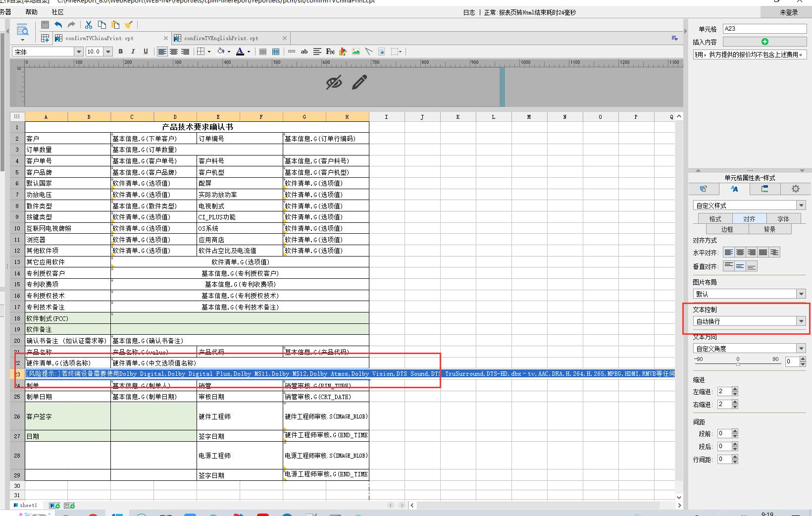Switch to 背景 tab
Screen dimensions: 812x516
pos(769,229)
